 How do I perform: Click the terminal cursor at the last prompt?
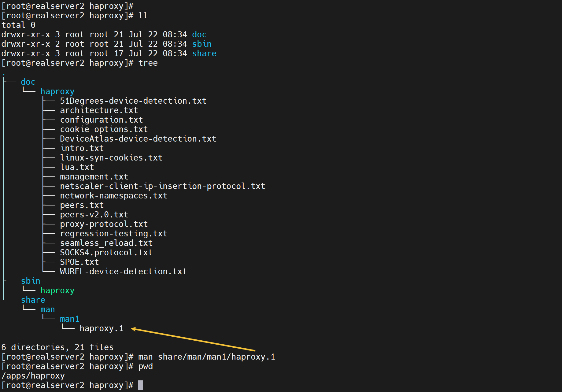point(141,385)
